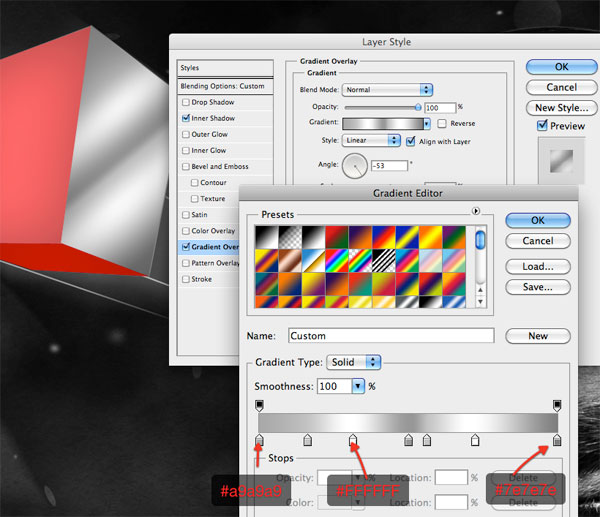Select the red-green gradient preset

point(337,237)
